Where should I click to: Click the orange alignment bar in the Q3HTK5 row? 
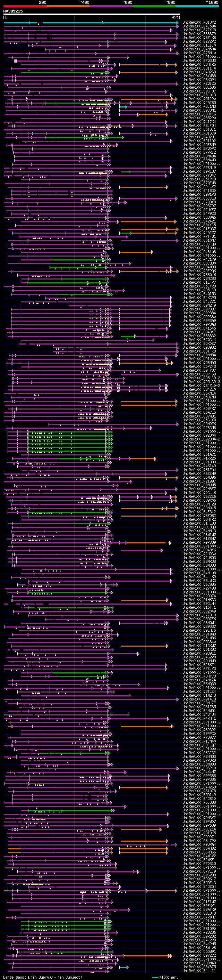click(148, 65)
